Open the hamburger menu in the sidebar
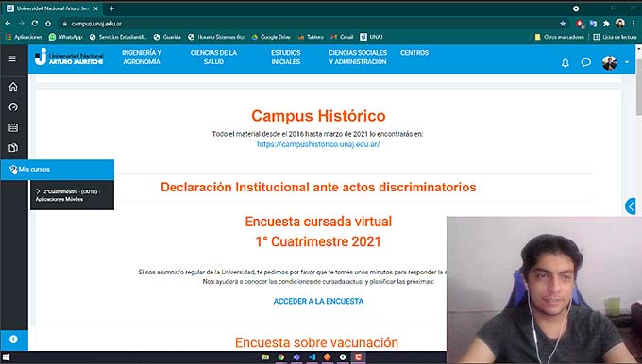The width and height of the screenshot is (642, 364). (12, 58)
